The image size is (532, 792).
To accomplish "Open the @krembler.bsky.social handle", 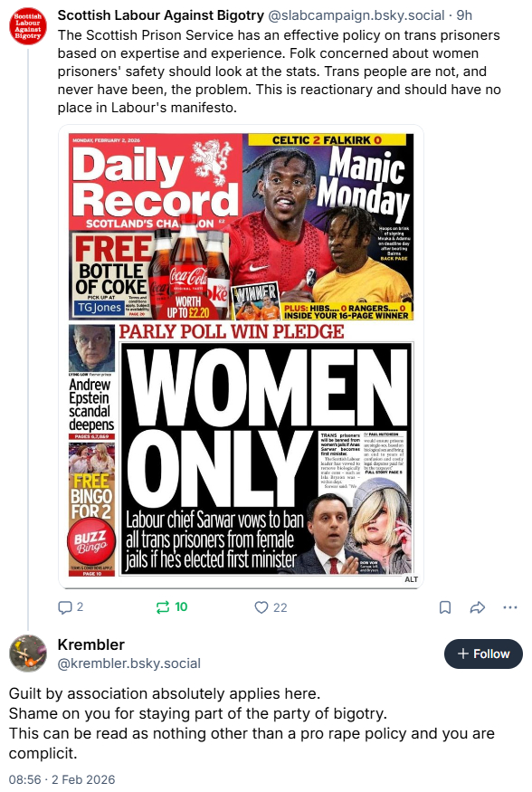I will pyautogui.click(x=129, y=663).
